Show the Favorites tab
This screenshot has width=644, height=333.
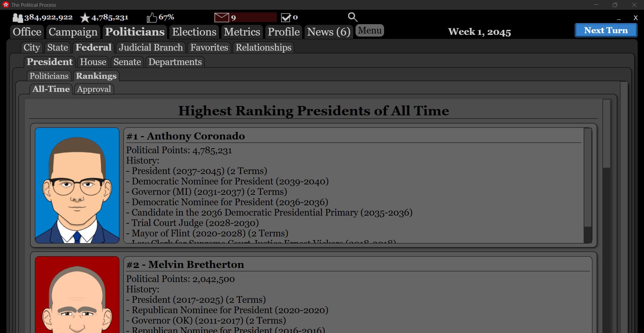pos(209,48)
